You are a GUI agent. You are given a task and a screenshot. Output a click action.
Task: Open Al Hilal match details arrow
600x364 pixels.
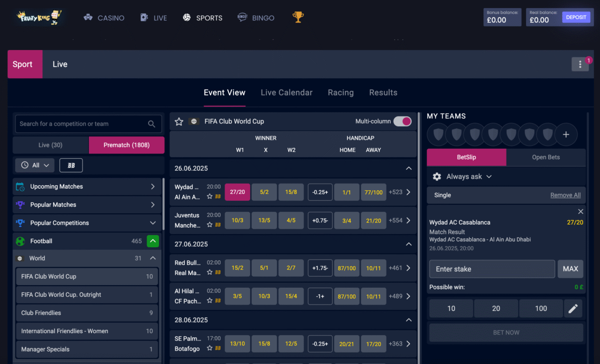(x=408, y=296)
